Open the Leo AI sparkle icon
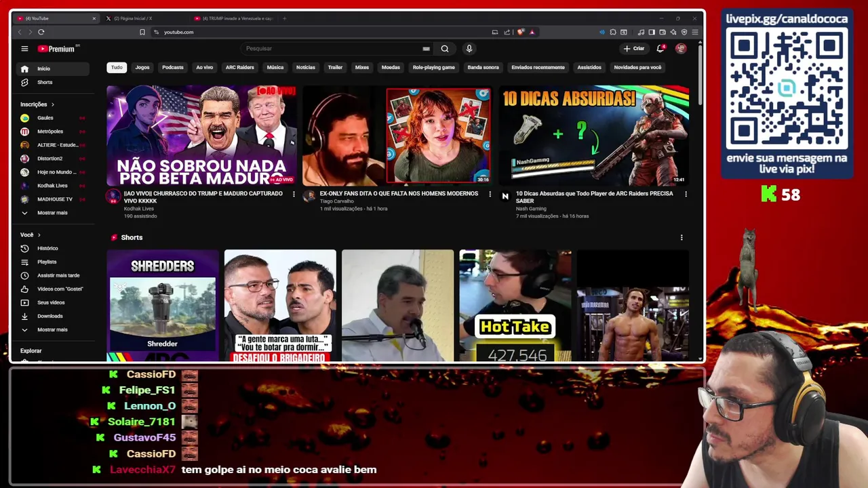The height and width of the screenshot is (488, 868). (673, 32)
